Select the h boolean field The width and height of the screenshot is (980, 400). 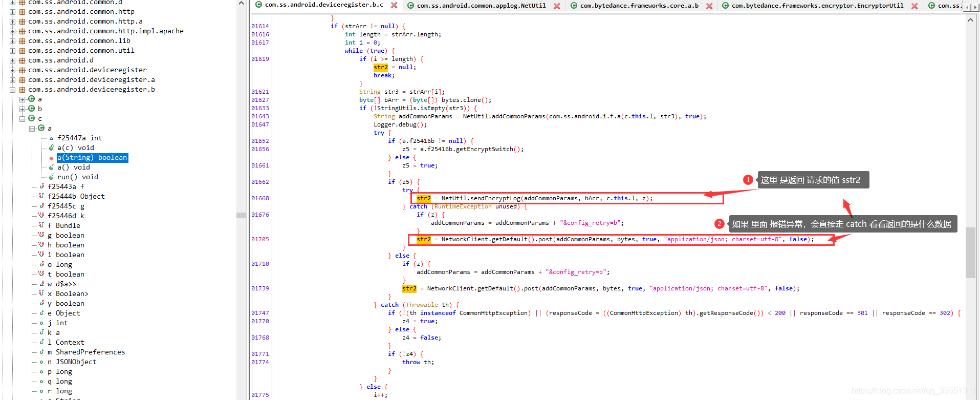tap(66, 245)
